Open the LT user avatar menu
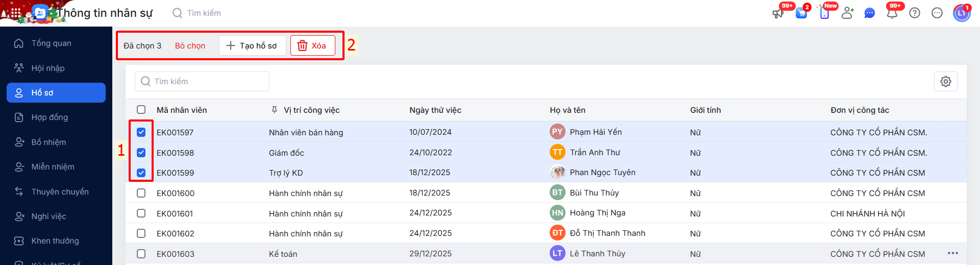 point(962,13)
